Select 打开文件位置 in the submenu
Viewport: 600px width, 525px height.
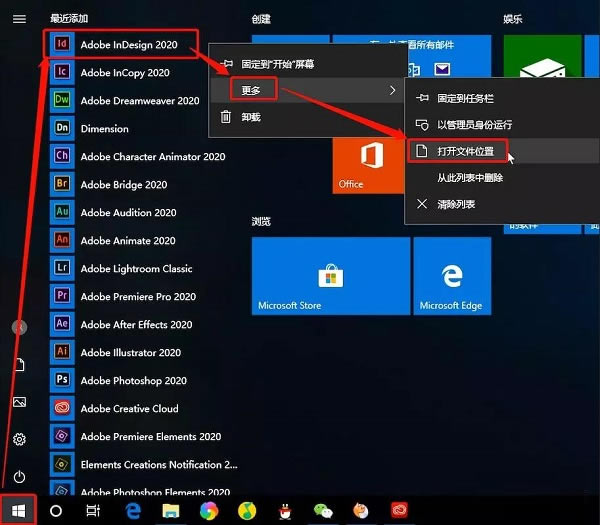click(465, 151)
